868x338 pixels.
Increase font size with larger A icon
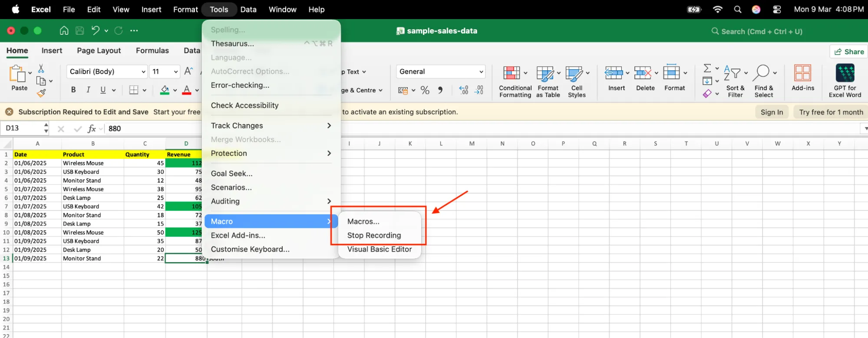point(188,71)
